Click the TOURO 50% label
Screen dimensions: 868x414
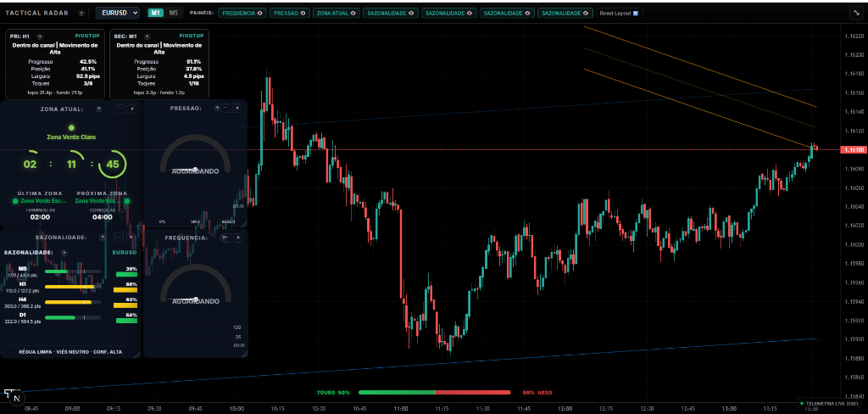334,393
